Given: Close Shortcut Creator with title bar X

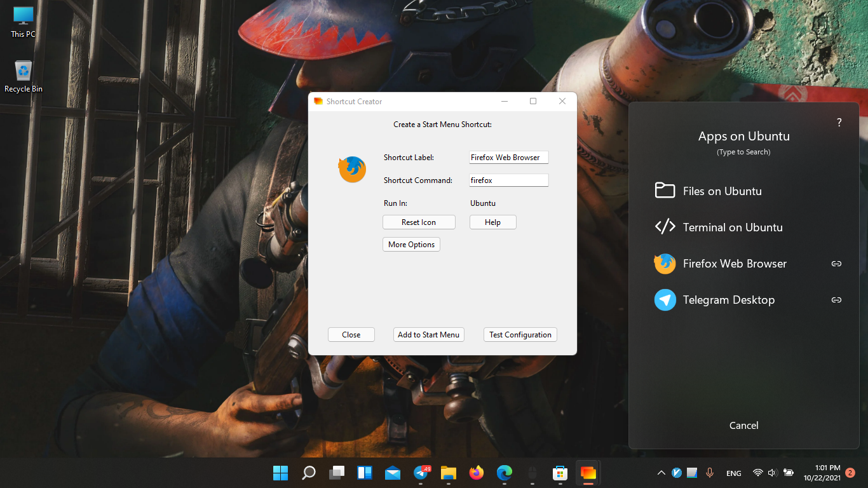Looking at the screenshot, I should coord(562,102).
